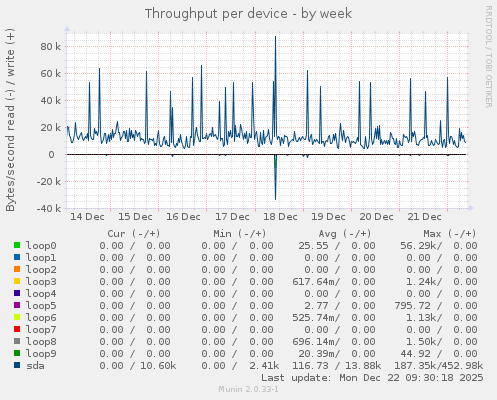Click the 'Cur (-/+)' column header
This screenshot has height=400, width=497.
tap(134, 233)
